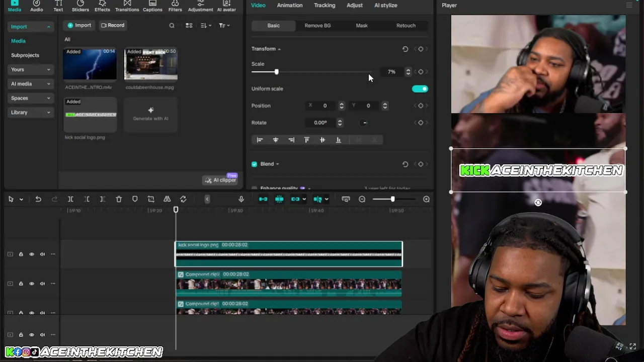The image size is (644, 362).
Task: Click Generate with AI tile
Action: [x=150, y=114]
